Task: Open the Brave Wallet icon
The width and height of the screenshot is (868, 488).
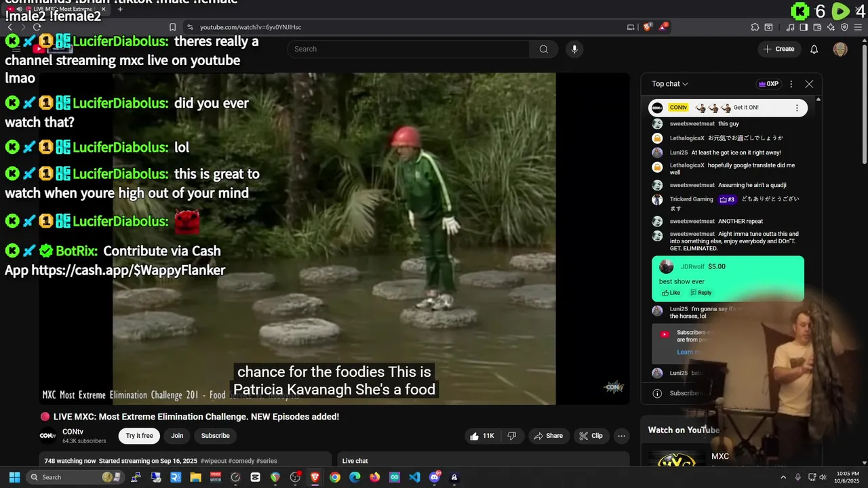Action: 817,27
